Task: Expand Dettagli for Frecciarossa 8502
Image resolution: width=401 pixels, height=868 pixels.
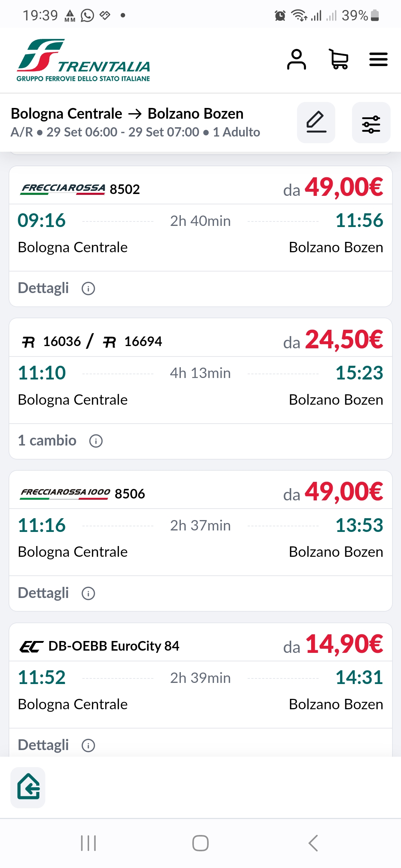Action: pyautogui.click(x=56, y=288)
